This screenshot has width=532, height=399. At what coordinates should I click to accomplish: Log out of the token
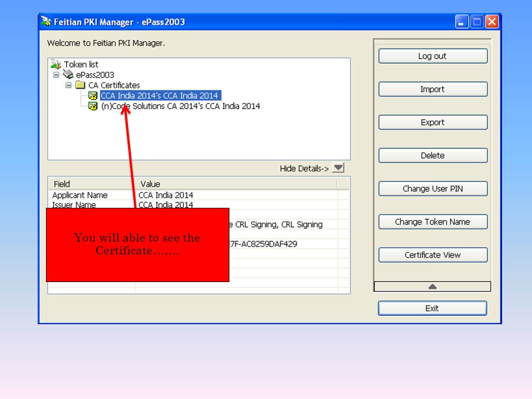433,56
